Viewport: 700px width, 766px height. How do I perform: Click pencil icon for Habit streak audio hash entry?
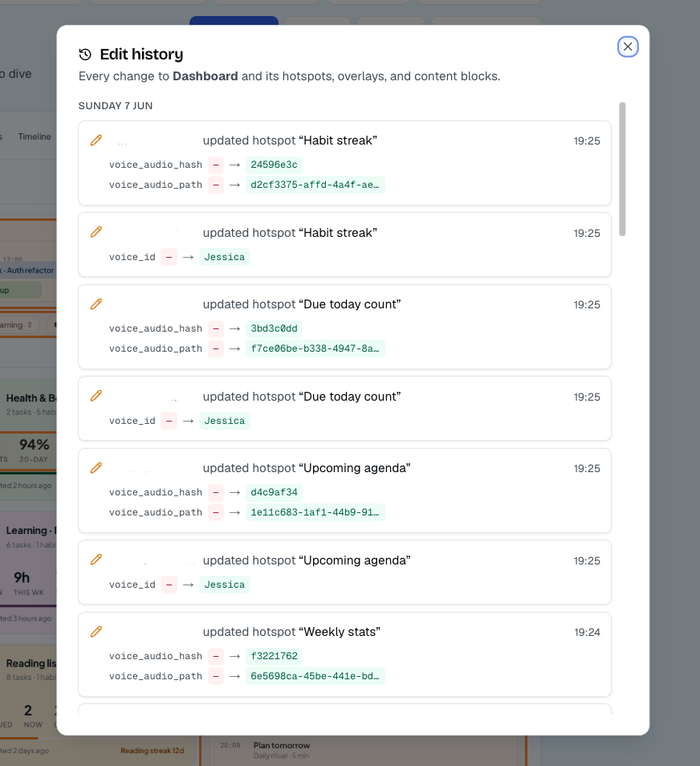pos(96,141)
